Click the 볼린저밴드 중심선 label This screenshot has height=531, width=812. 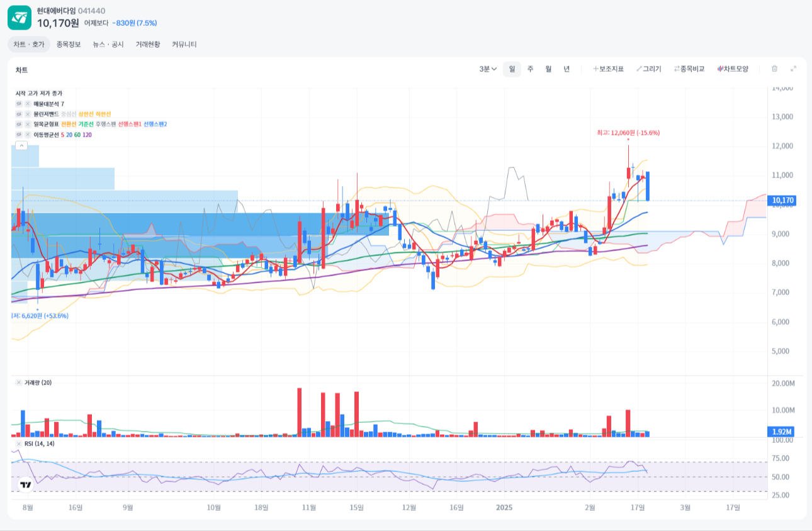click(x=69, y=114)
